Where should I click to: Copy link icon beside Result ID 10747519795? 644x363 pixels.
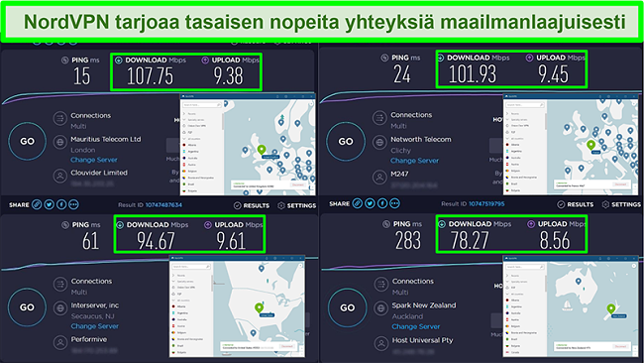point(358,203)
